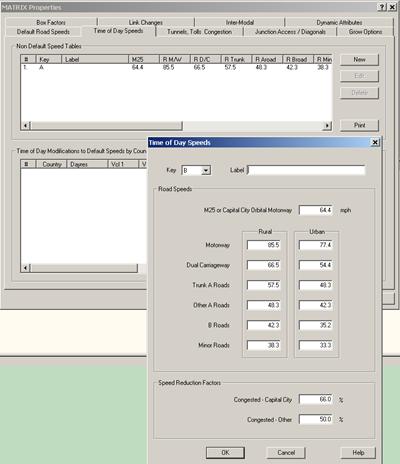Viewport: 400px width, 464px height.
Task: Close the Time of Day Speeds dialog
Action: tap(375, 143)
